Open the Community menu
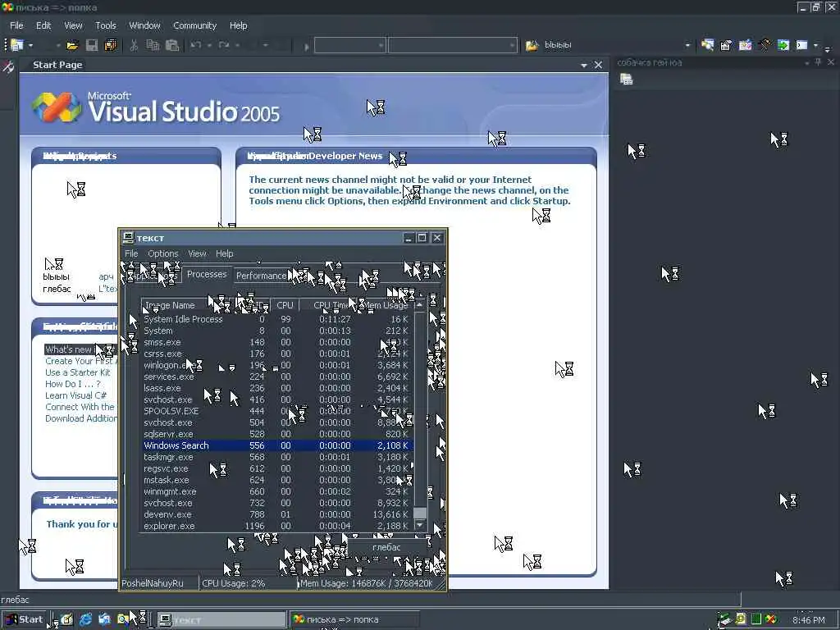This screenshot has height=630, width=840. pos(194,25)
